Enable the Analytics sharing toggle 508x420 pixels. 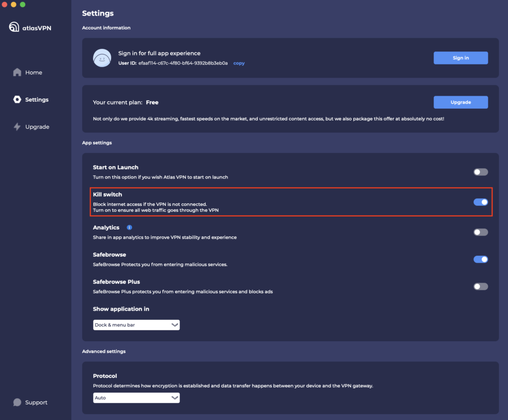pyautogui.click(x=480, y=232)
